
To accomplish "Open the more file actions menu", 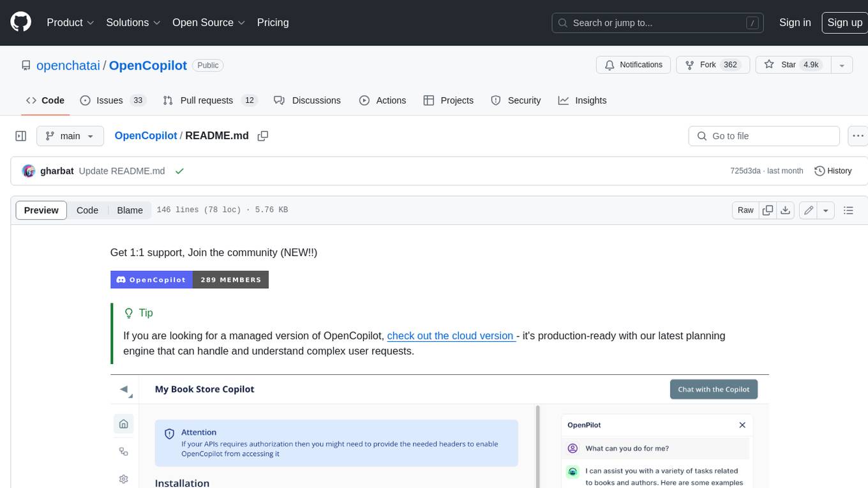I will pos(858,136).
